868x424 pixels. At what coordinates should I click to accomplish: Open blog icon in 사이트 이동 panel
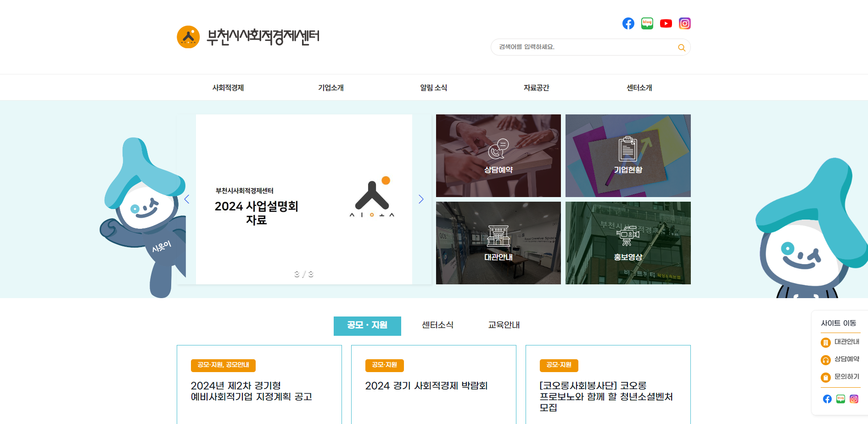click(840, 399)
